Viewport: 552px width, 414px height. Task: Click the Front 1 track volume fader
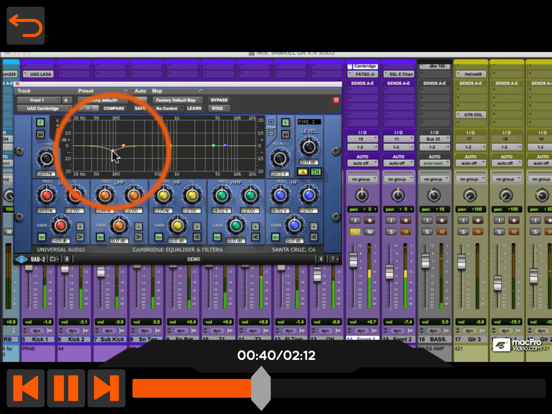(353, 261)
